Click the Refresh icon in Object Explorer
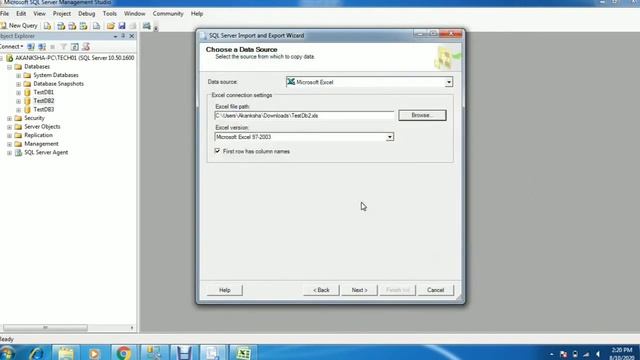 [x=75, y=47]
